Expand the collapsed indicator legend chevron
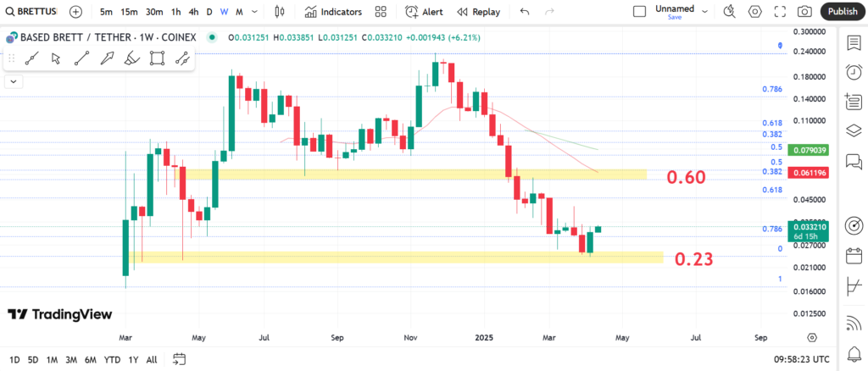Image resolution: width=868 pixels, height=371 pixels. [x=14, y=81]
